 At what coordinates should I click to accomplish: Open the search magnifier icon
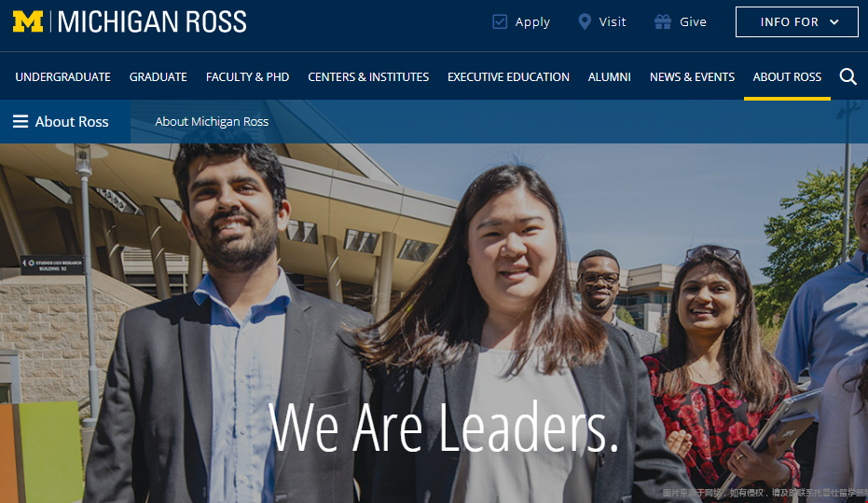click(x=847, y=76)
